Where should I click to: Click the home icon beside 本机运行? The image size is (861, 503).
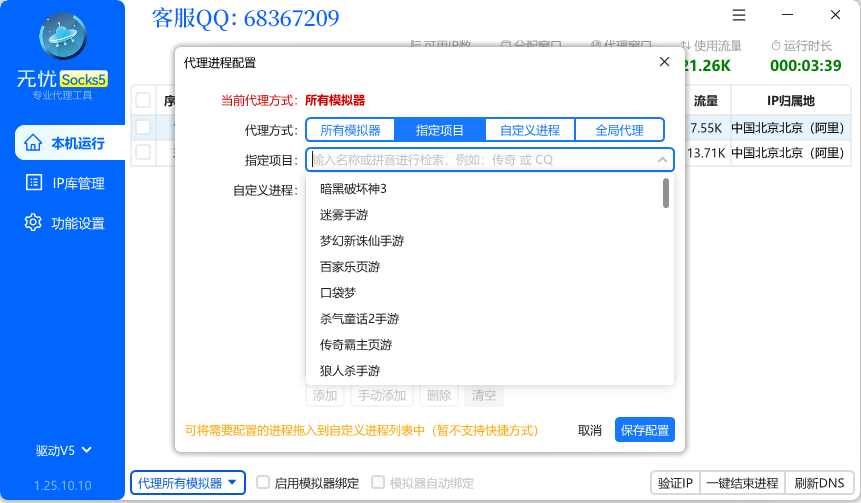pos(33,143)
